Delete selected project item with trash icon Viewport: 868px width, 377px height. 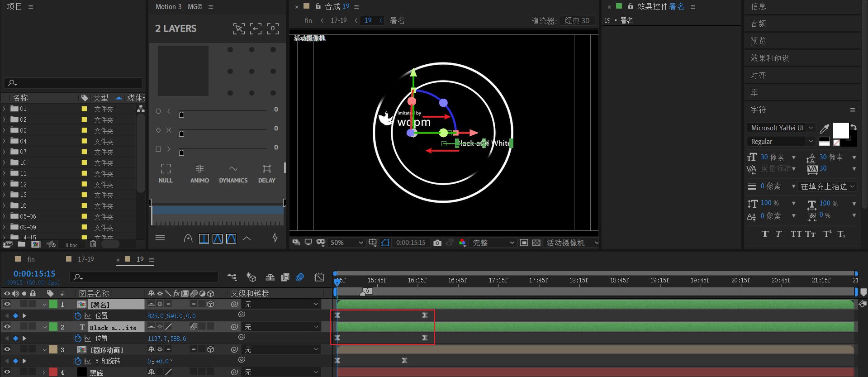(x=93, y=244)
